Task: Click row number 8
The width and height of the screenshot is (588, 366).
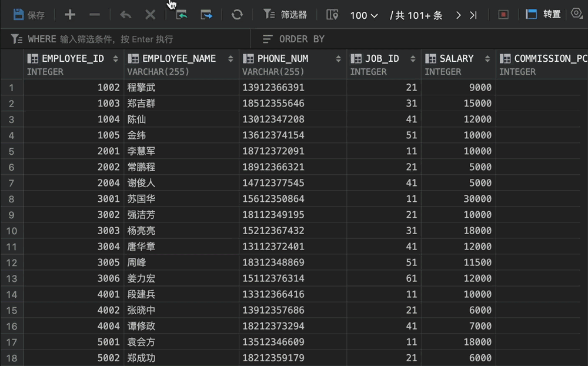Action: click(x=11, y=199)
